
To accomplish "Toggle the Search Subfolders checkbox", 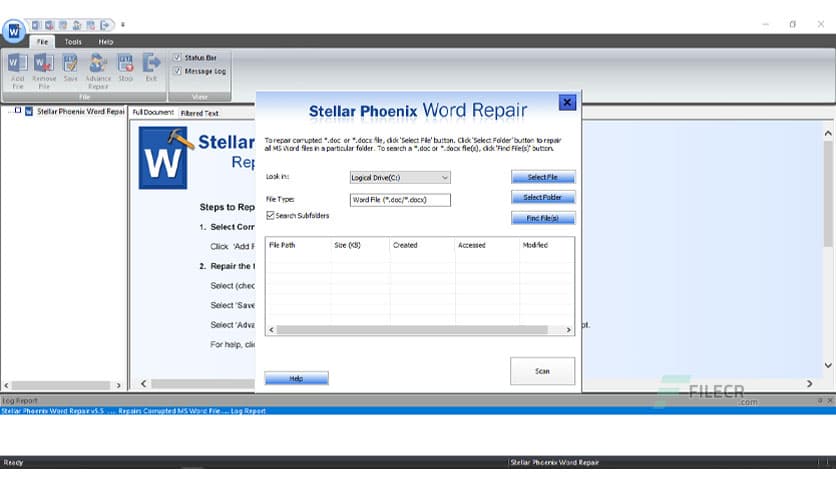I will 270,215.
